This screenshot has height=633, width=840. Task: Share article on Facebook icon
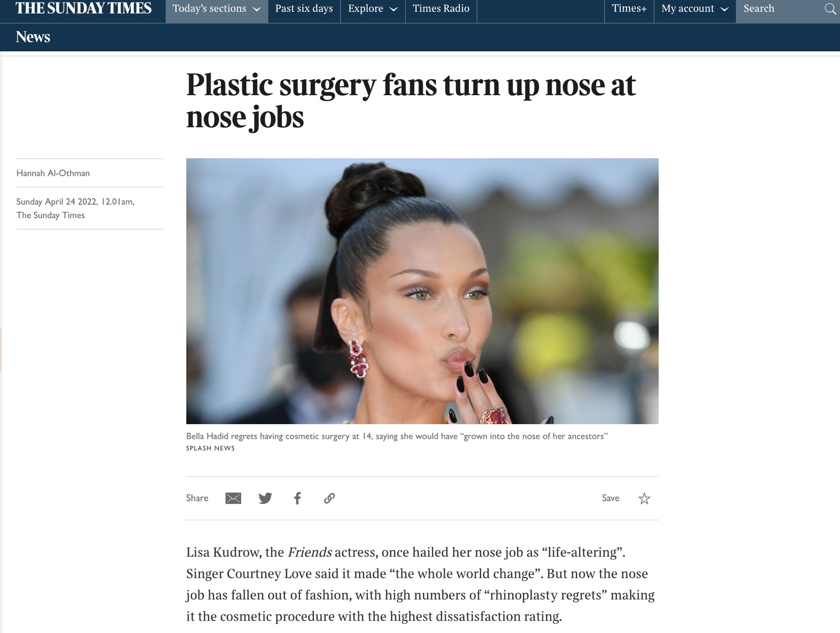click(297, 498)
